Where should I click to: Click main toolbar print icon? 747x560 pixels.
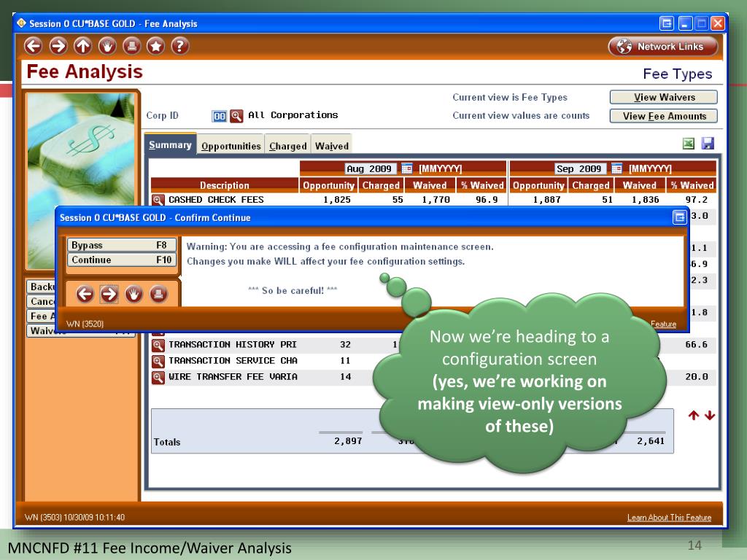(x=132, y=46)
